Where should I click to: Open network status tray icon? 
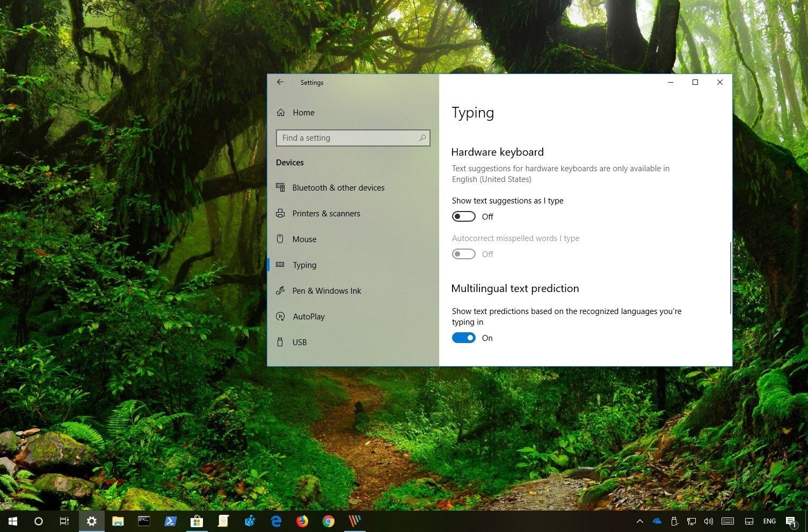pyautogui.click(x=691, y=521)
